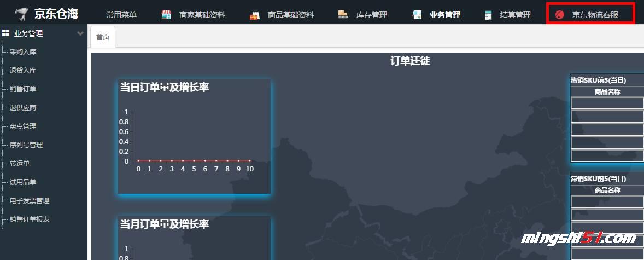Collapse the 业务管理 sidebar with the chevron

(x=80, y=33)
